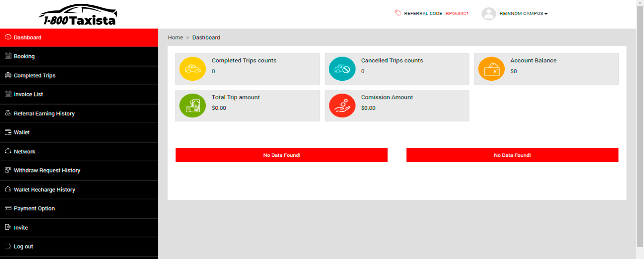Select Log out in sidebar

coord(79,246)
